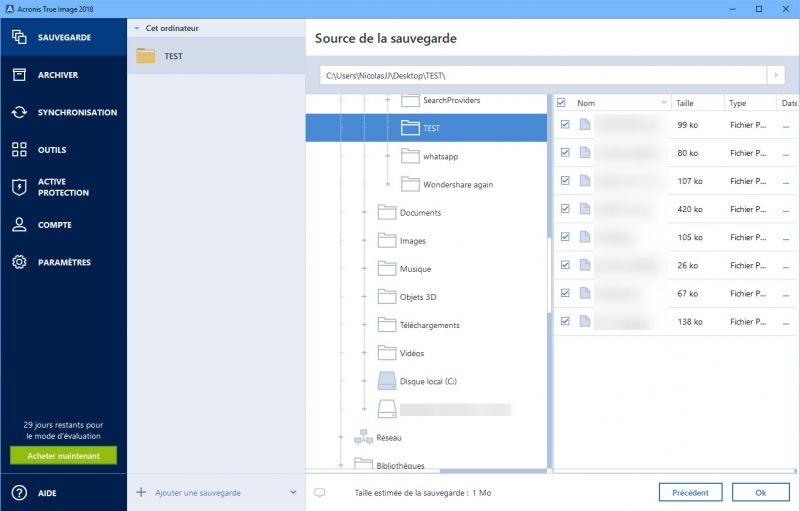Click the plus icon for adding a backup
The image size is (800, 511).
[141, 492]
